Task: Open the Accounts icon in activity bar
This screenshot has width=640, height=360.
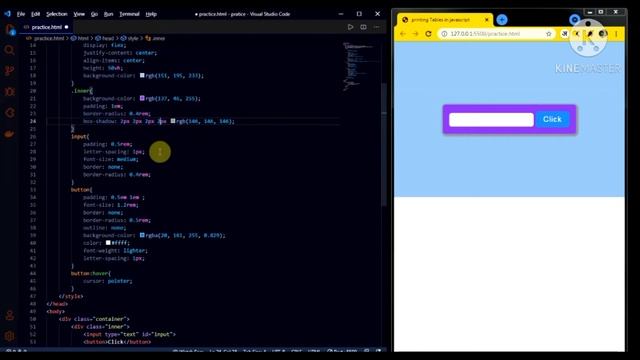Action: tap(9, 315)
